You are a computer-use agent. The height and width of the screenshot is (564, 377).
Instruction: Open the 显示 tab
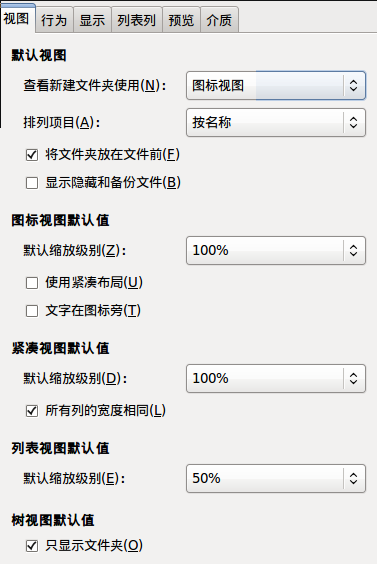coord(92,20)
